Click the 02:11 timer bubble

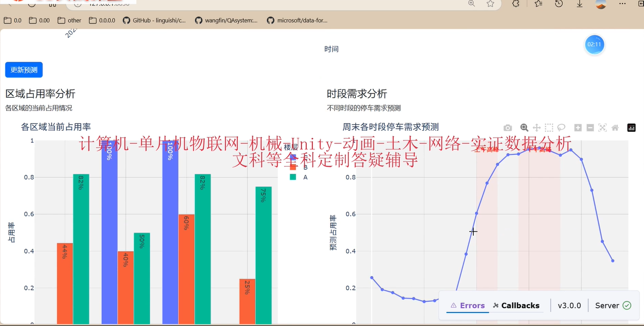point(594,44)
